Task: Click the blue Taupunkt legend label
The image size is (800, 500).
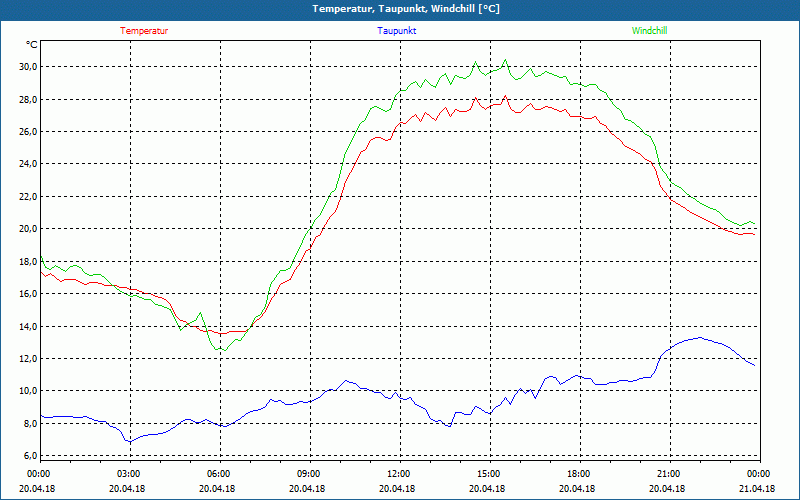Action: tap(396, 31)
